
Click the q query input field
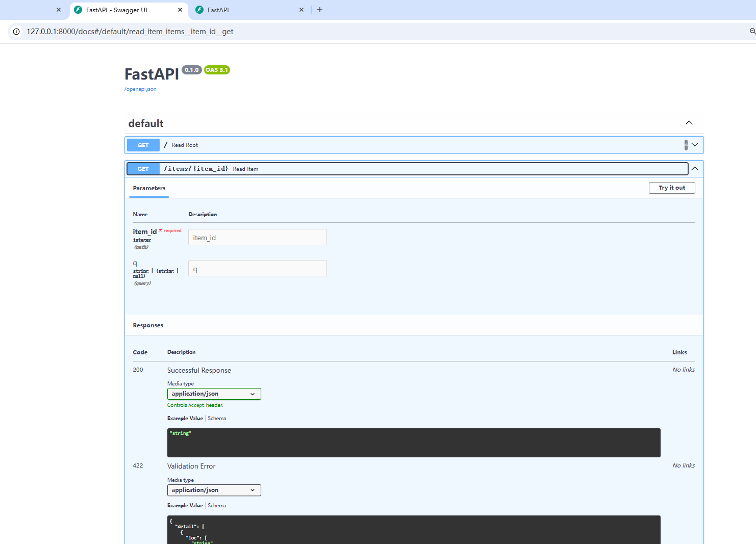click(x=258, y=268)
